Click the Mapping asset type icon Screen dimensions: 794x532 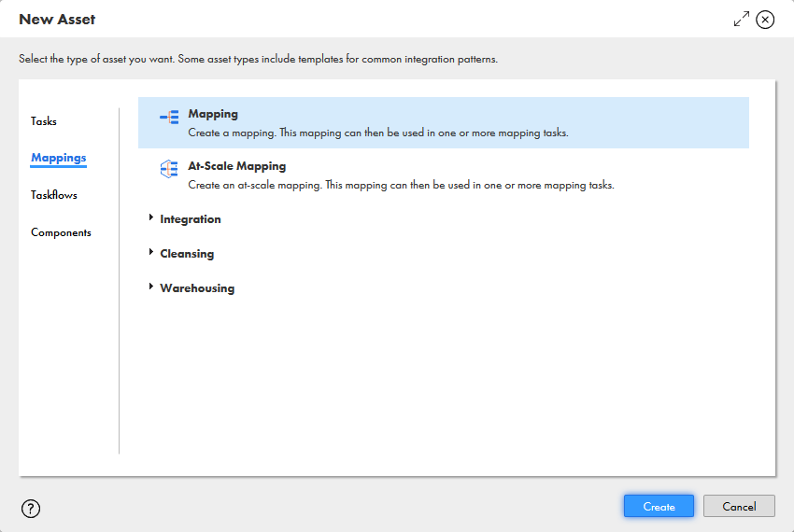coord(169,117)
